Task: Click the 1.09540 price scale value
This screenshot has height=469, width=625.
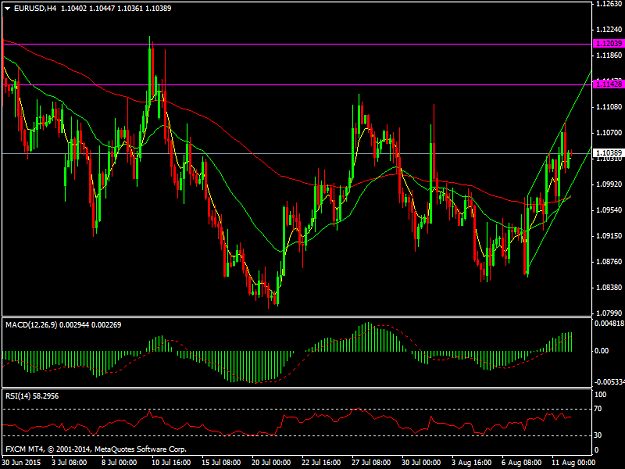Action: coord(609,210)
